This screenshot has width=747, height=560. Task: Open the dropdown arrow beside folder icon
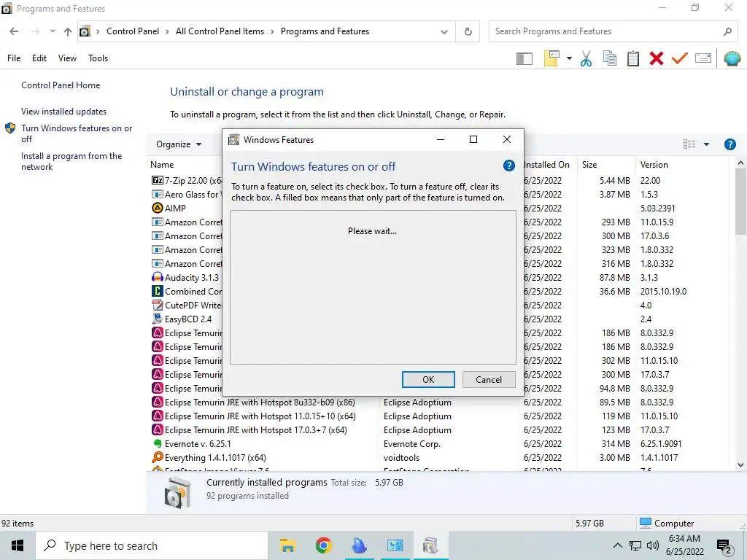pyautogui.click(x=569, y=58)
